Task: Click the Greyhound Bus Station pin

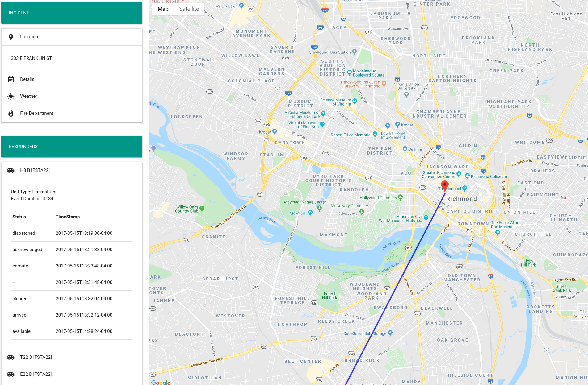Action: coord(354,51)
